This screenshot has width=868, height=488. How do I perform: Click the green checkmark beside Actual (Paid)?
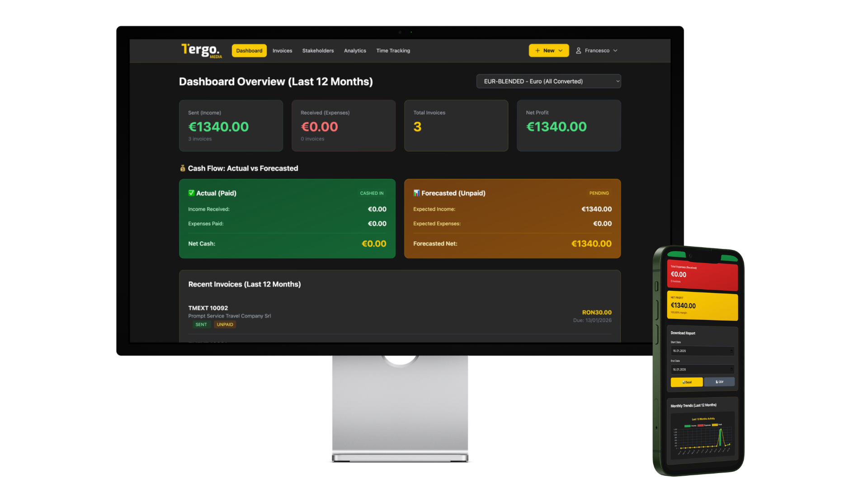click(x=191, y=193)
